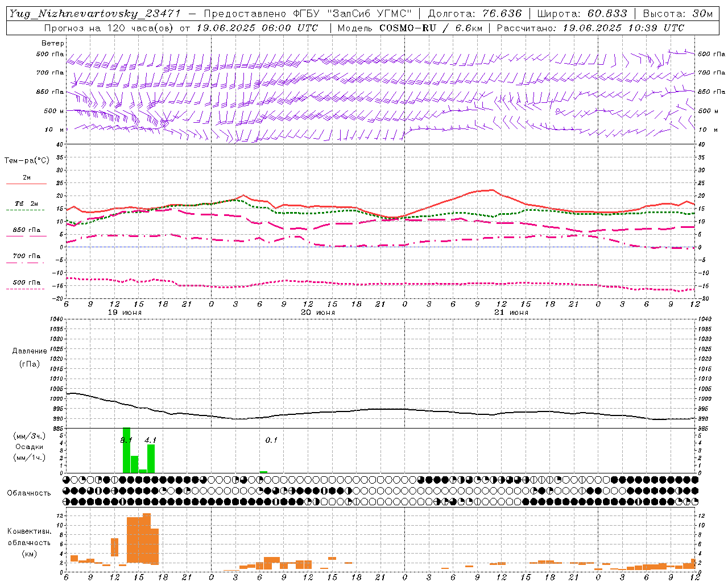Click the '19 июня' date label

pos(125,313)
